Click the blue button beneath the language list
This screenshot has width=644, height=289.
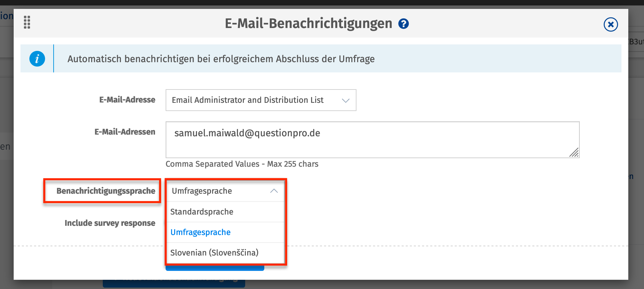pyautogui.click(x=215, y=268)
